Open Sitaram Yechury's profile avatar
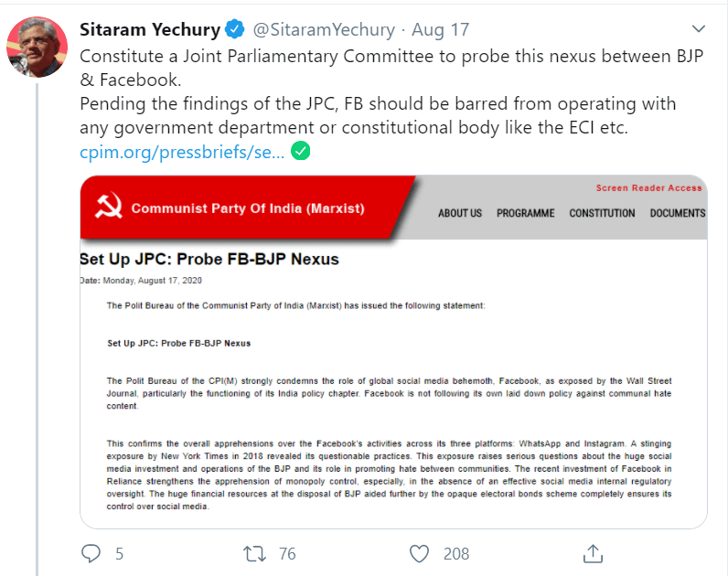The height and width of the screenshot is (576, 728). 37,47
